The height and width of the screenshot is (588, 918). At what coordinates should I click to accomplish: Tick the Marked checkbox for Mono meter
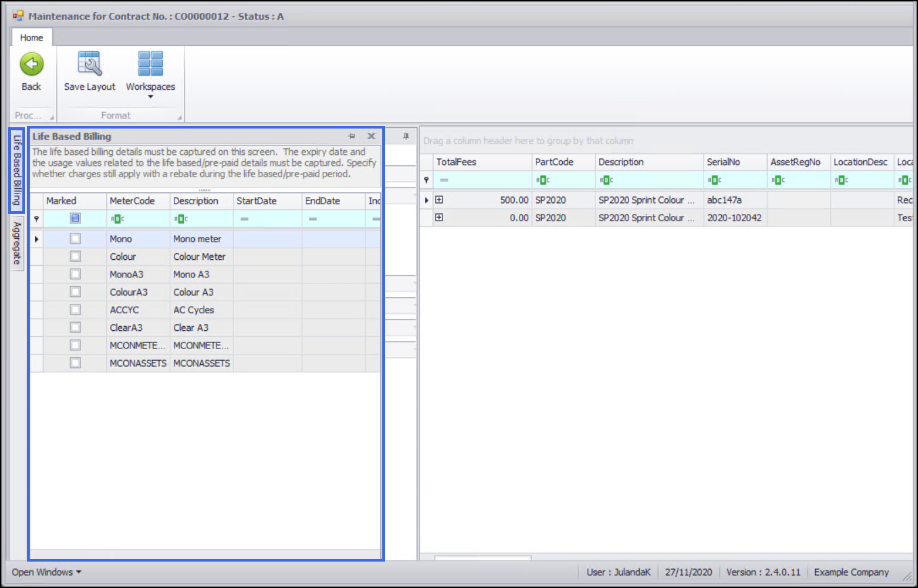click(x=75, y=239)
